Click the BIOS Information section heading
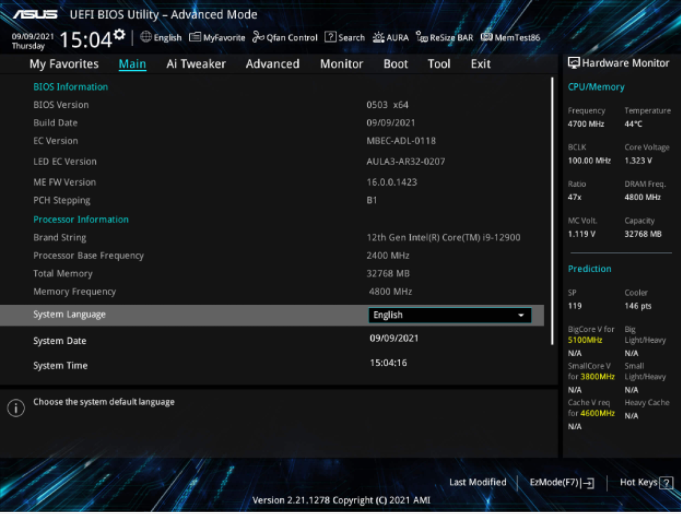This screenshot has width=681, height=514. [71, 87]
